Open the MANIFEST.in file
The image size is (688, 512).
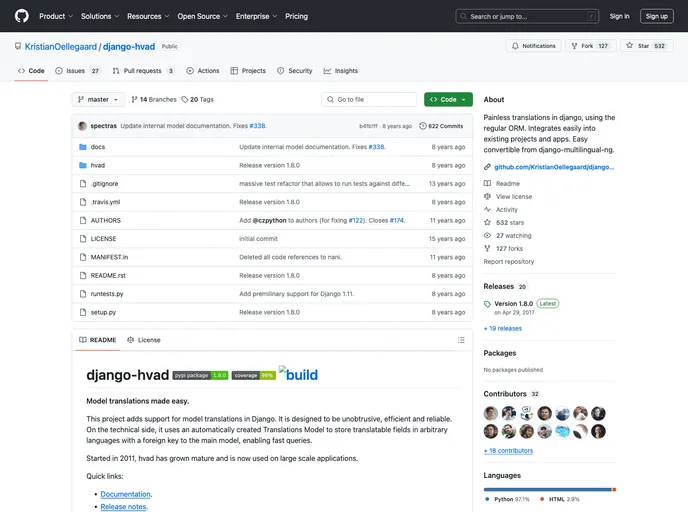click(109, 257)
